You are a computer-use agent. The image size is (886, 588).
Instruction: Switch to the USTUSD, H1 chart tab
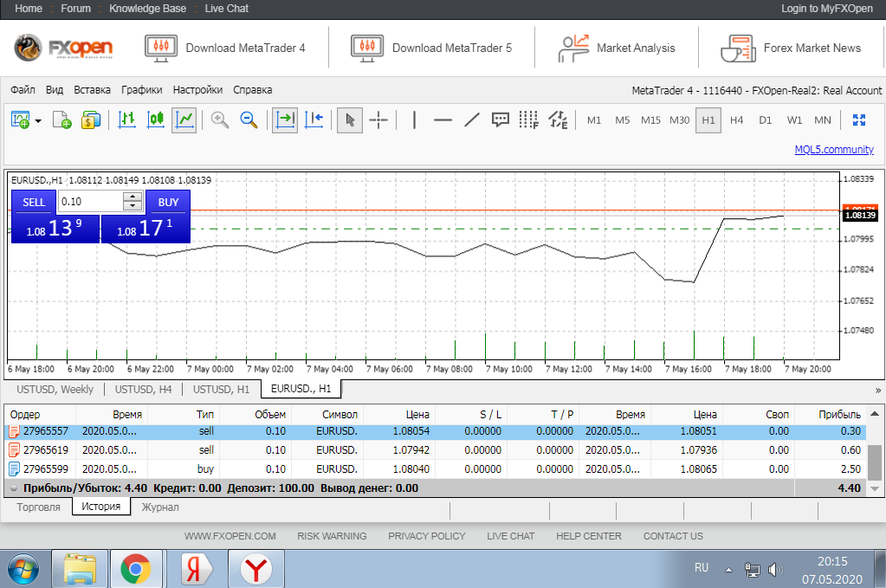point(221,389)
